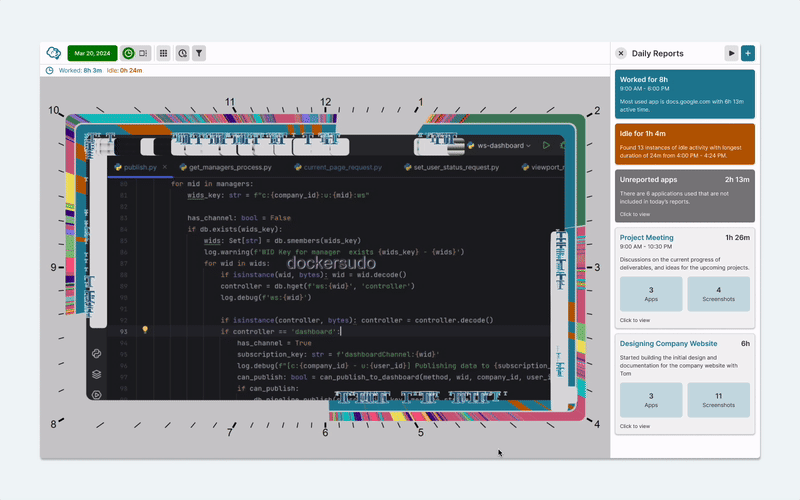Click the 3 o'clock marker on the dial
Viewport: 800px width, 500px height.
[597, 267]
